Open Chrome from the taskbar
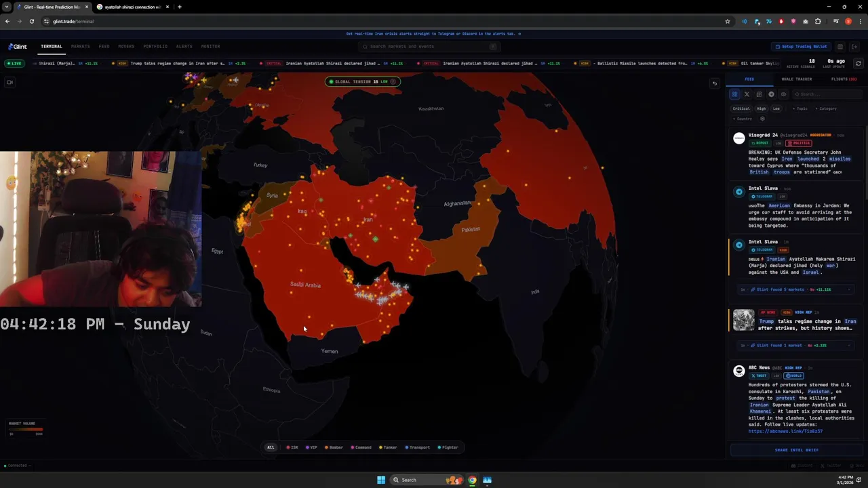868x488 pixels. [472, 480]
